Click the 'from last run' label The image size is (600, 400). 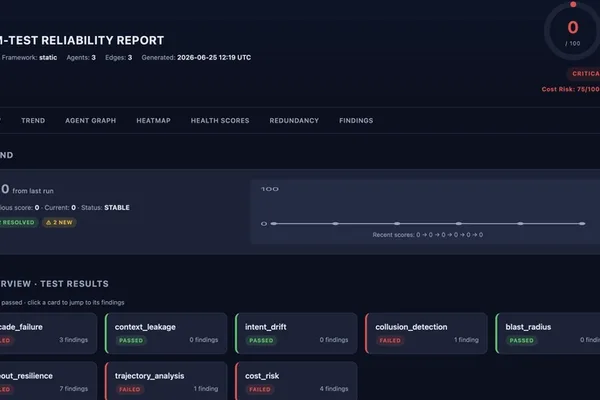point(33,191)
